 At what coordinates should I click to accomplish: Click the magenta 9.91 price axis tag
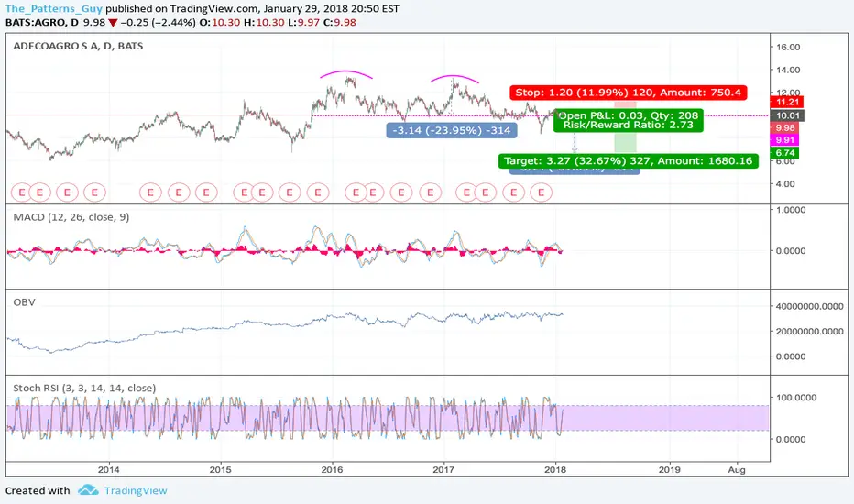[785, 140]
